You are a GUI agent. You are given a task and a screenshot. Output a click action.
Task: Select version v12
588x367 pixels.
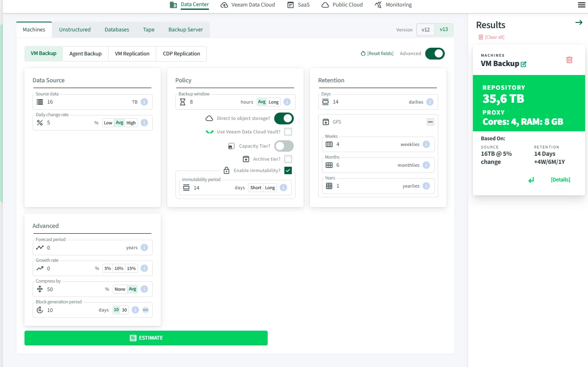pos(426,30)
